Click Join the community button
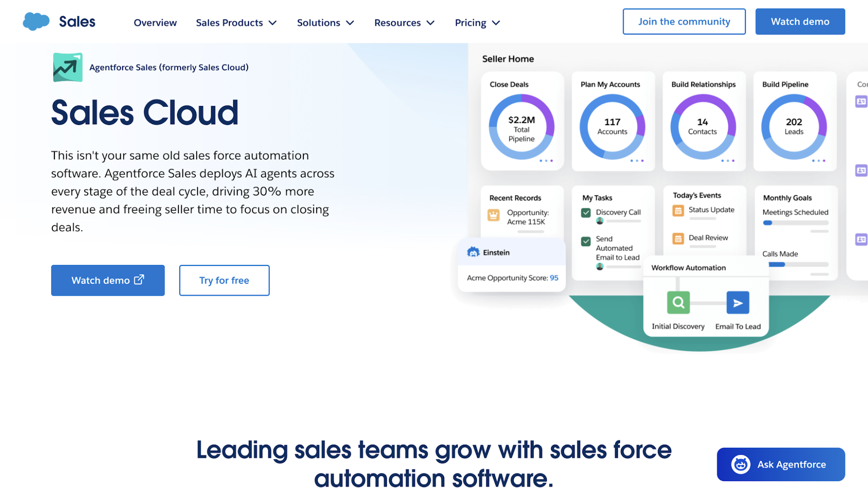This screenshot has width=868, height=496. point(684,21)
